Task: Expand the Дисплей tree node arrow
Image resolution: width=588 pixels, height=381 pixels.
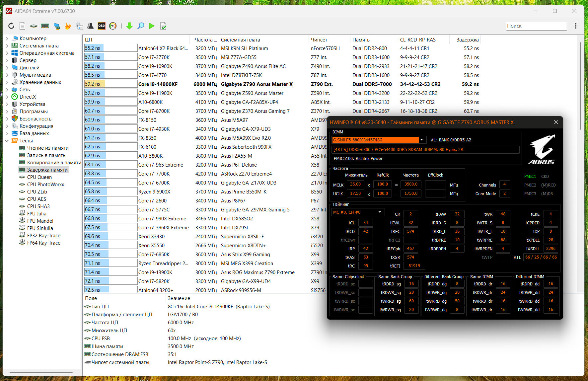Action: click(x=7, y=68)
